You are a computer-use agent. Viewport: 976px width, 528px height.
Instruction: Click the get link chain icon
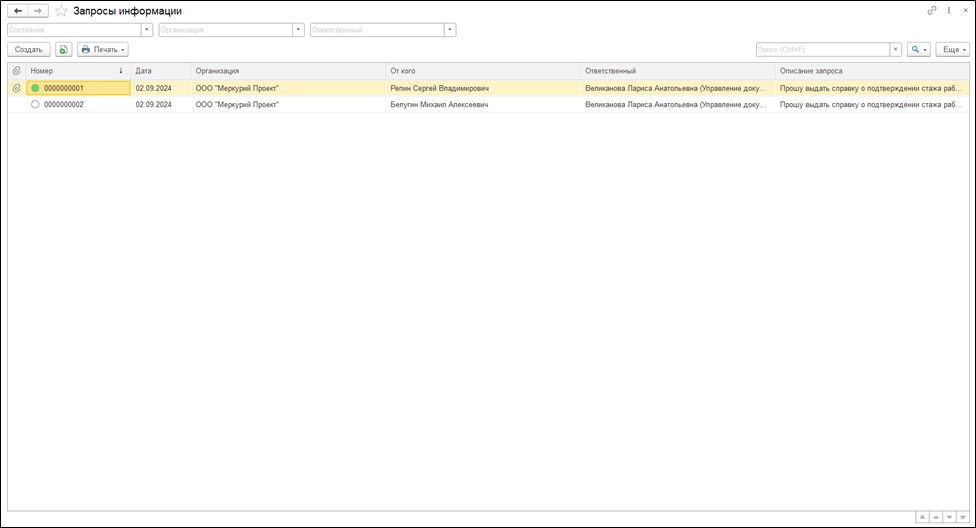(933, 10)
